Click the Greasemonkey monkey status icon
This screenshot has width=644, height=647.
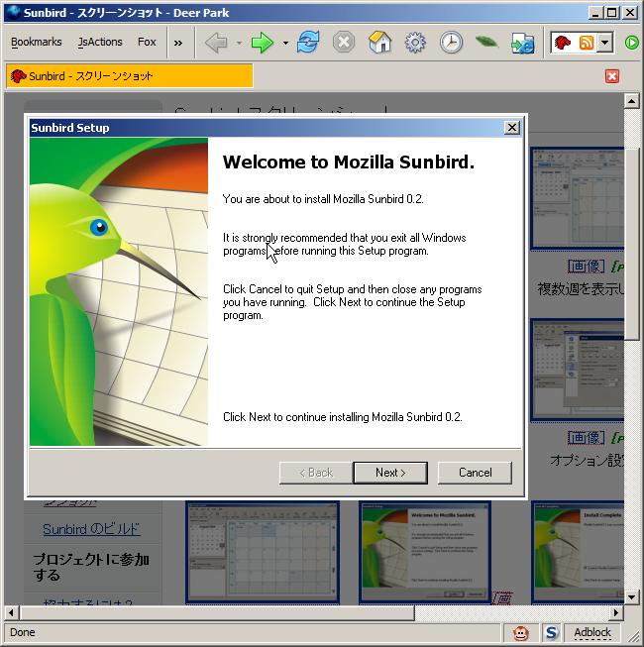click(x=520, y=632)
